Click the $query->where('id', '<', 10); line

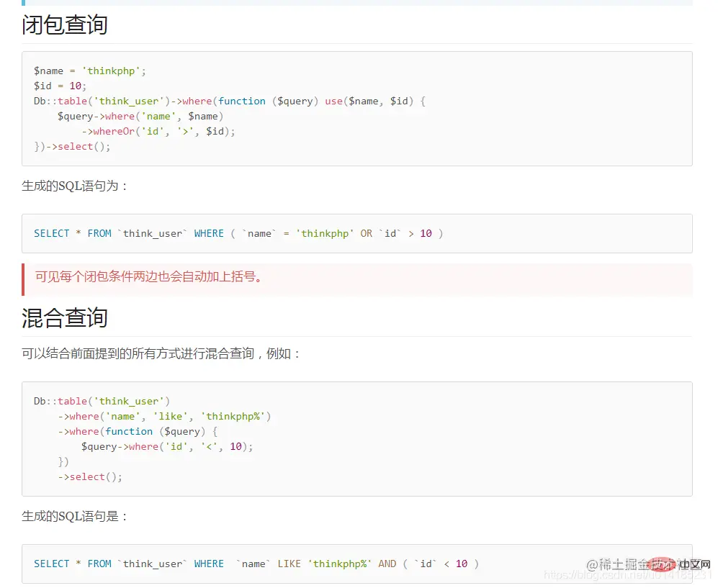point(167,447)
